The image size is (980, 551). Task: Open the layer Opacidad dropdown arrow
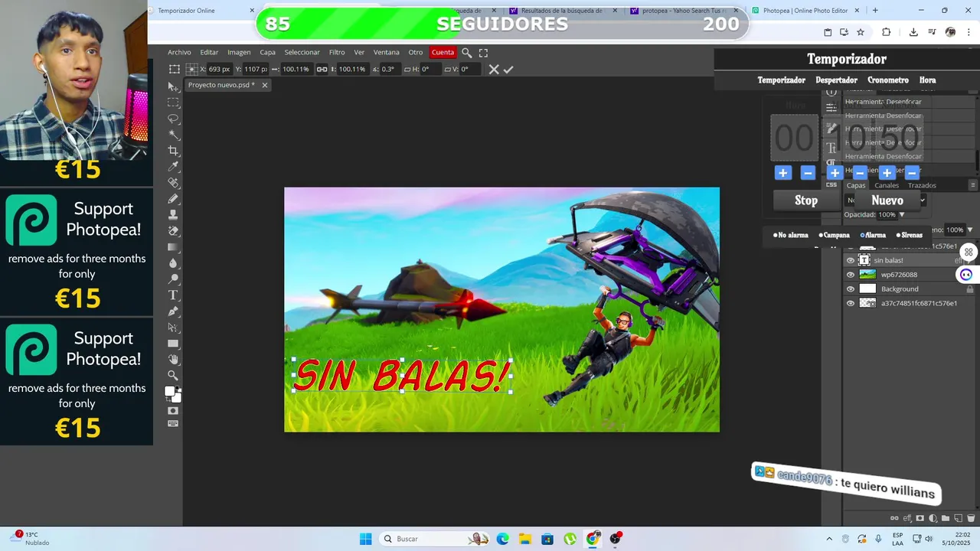902,215
